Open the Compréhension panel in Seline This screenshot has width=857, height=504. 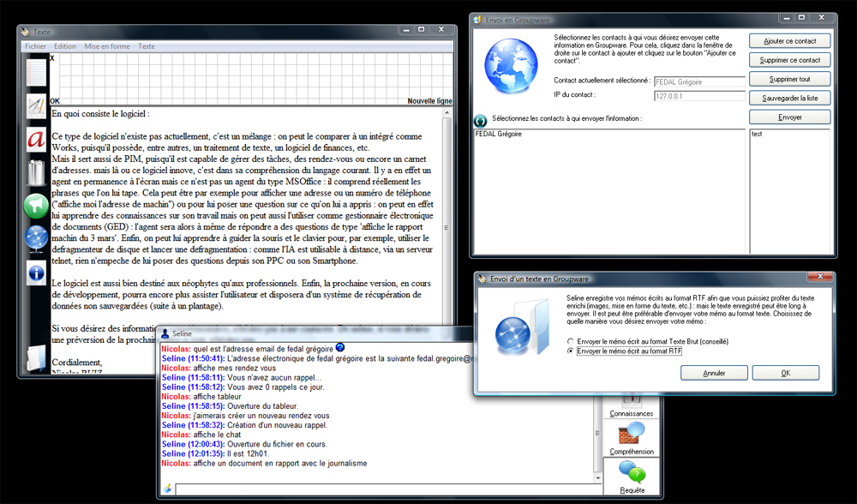(632, 438)
